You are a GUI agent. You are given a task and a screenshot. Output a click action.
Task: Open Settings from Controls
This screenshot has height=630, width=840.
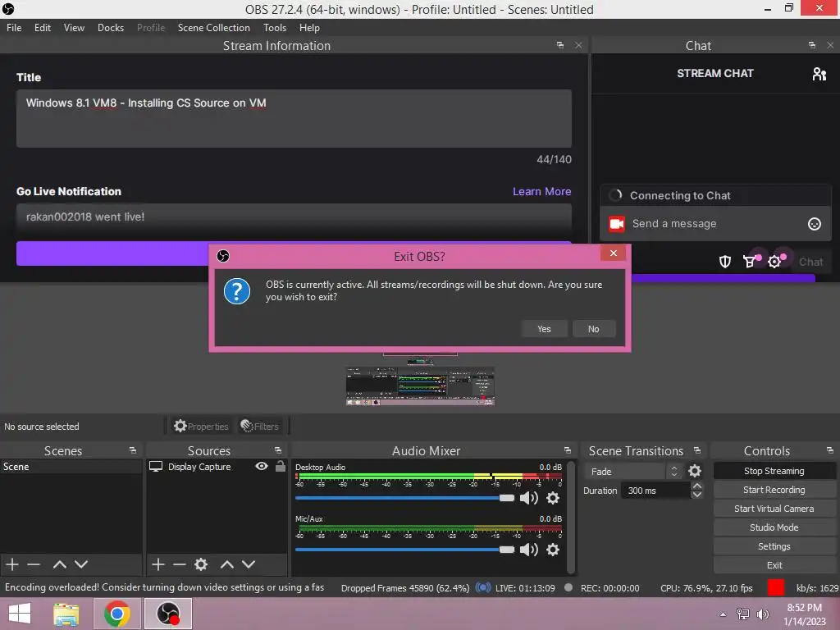774,546
